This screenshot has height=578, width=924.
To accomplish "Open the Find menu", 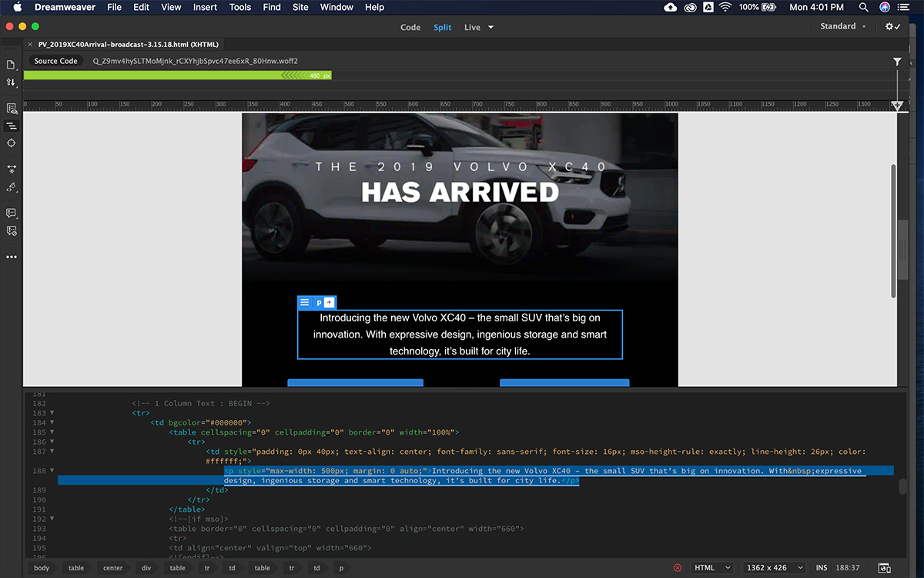I will pos(272,7).
